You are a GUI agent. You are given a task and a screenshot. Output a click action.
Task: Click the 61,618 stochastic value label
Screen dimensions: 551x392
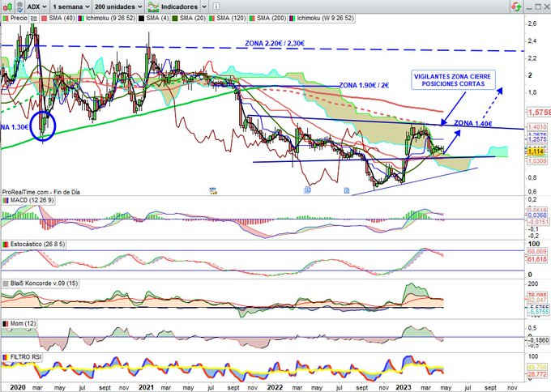click(x=537, y=259)
